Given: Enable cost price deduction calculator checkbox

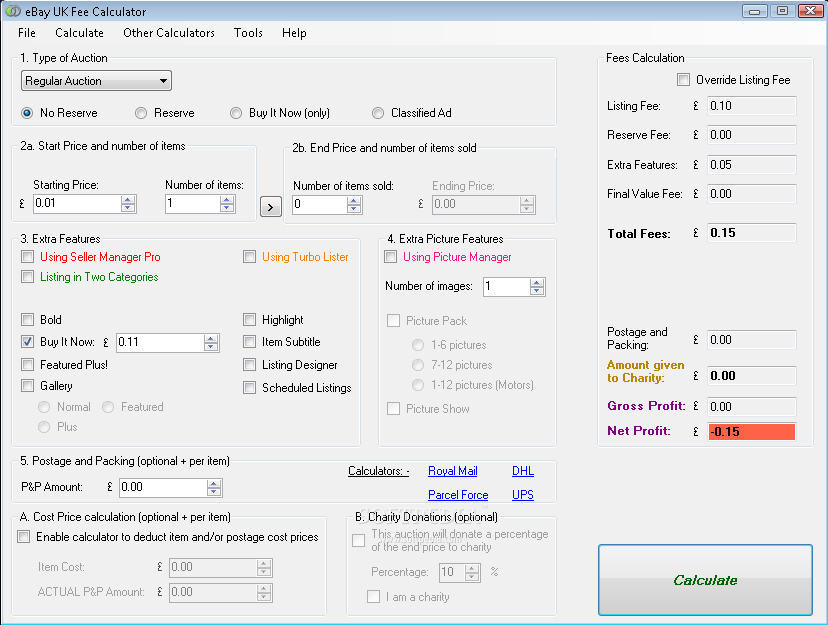Looking at the screenshot, I should click(x=24, y=537).
